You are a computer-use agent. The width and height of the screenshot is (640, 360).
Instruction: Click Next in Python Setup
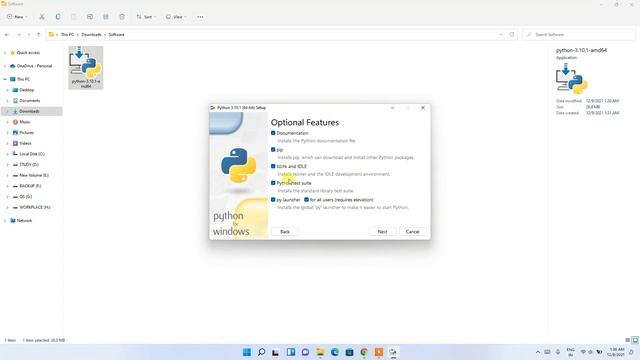(x=382, y=231)
